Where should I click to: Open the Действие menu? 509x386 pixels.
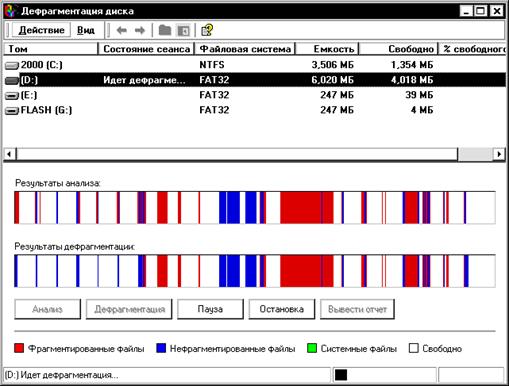pyautogui.click(x=41, y=30)
